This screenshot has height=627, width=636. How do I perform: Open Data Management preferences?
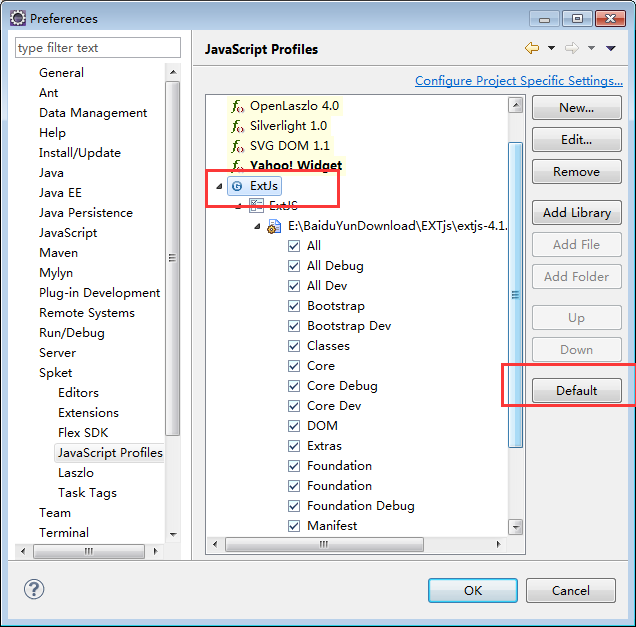click(93, 113)
